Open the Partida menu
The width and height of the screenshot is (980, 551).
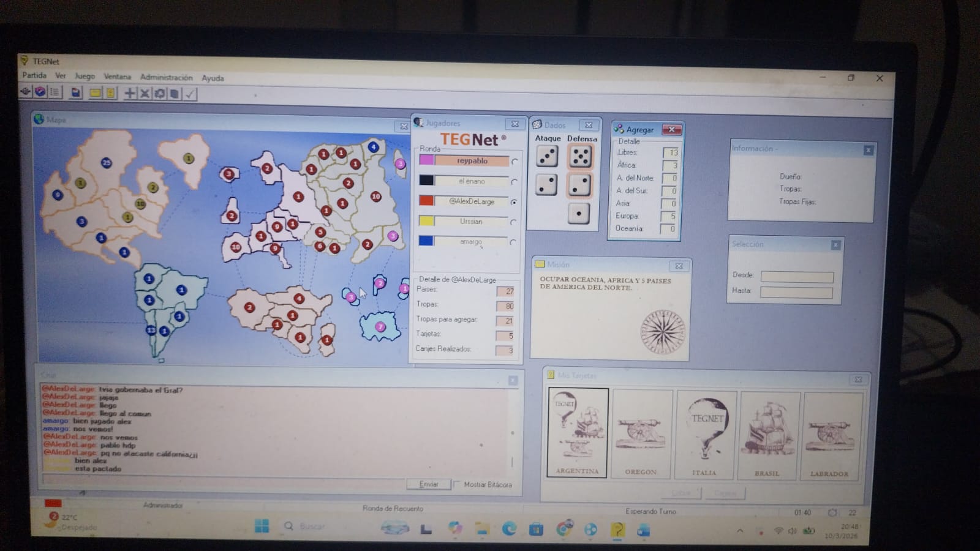(34, 75)
